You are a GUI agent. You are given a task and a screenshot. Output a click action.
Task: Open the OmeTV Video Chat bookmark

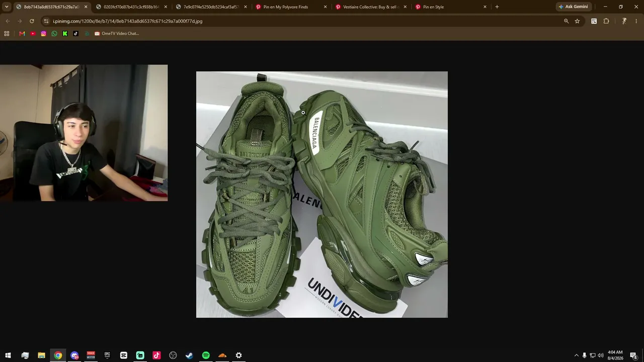coord(117,34)
